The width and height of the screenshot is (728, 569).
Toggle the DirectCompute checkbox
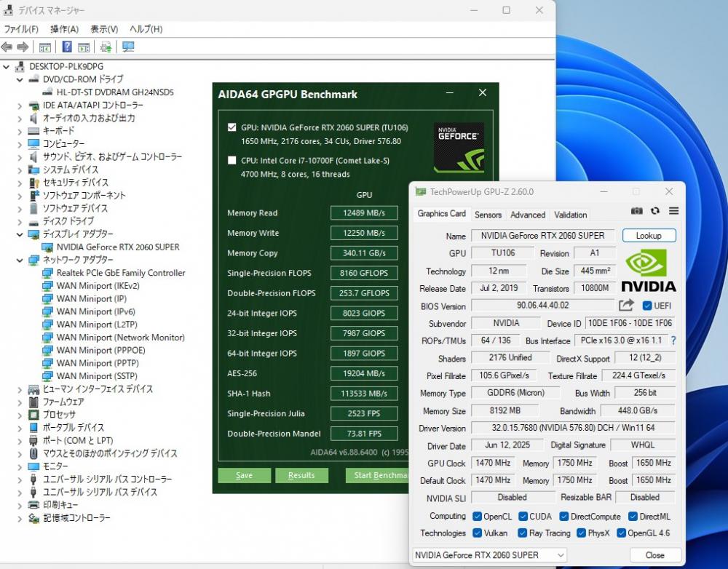click(564, 516)
